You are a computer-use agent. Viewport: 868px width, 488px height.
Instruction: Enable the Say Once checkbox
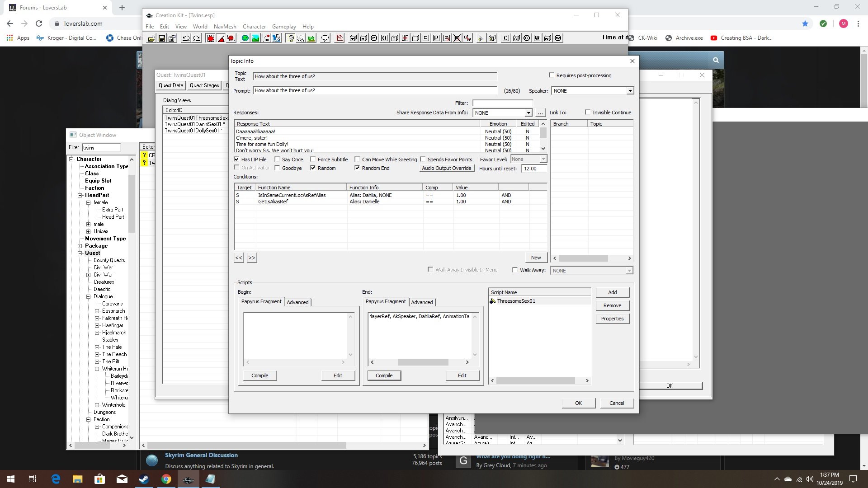coord(277,160)
